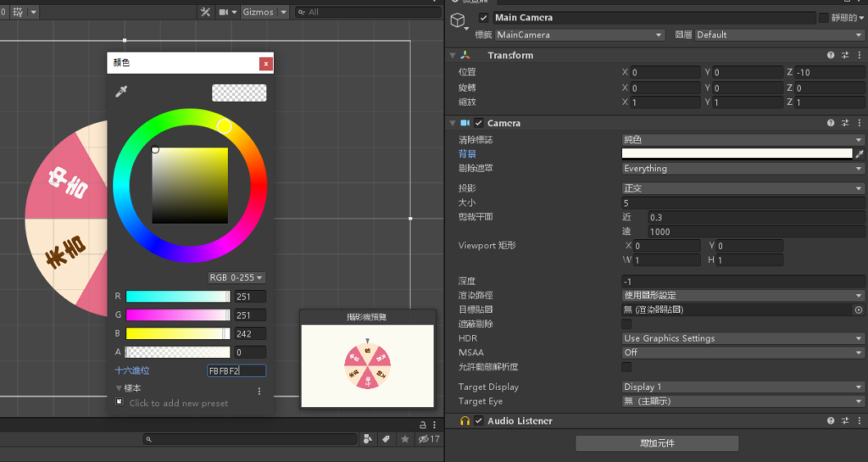Open Transform component help icon

coord(831,55)
